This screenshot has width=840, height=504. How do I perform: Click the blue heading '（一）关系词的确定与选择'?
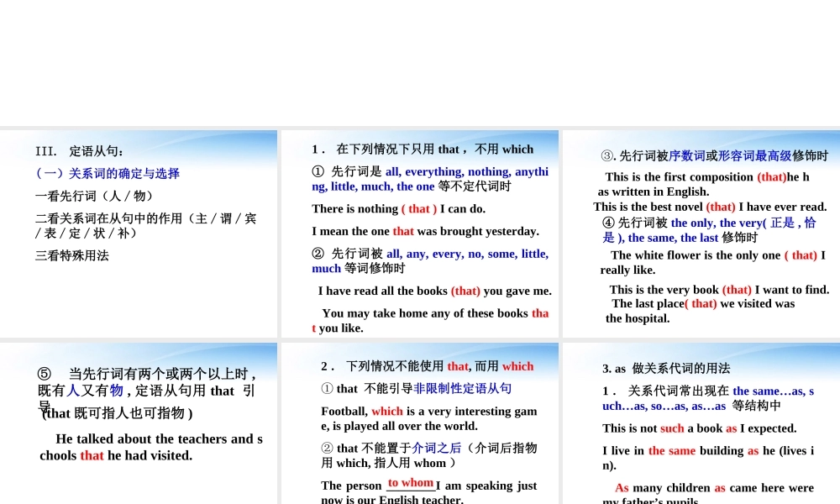108,174
